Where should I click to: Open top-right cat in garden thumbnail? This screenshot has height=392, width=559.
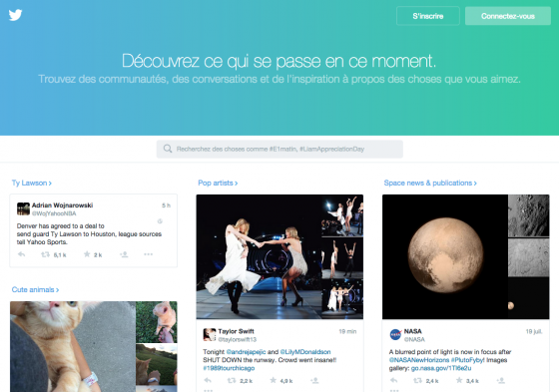157,322
